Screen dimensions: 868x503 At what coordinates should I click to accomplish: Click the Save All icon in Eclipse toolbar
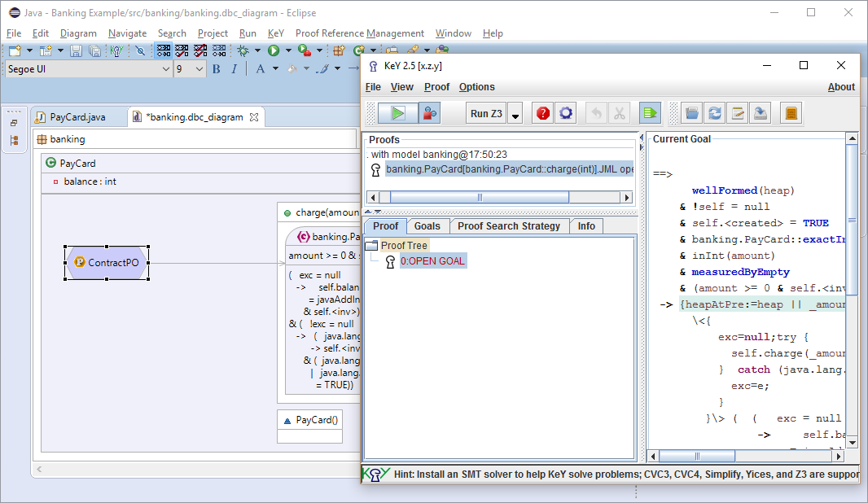click(x=94, y=51)
